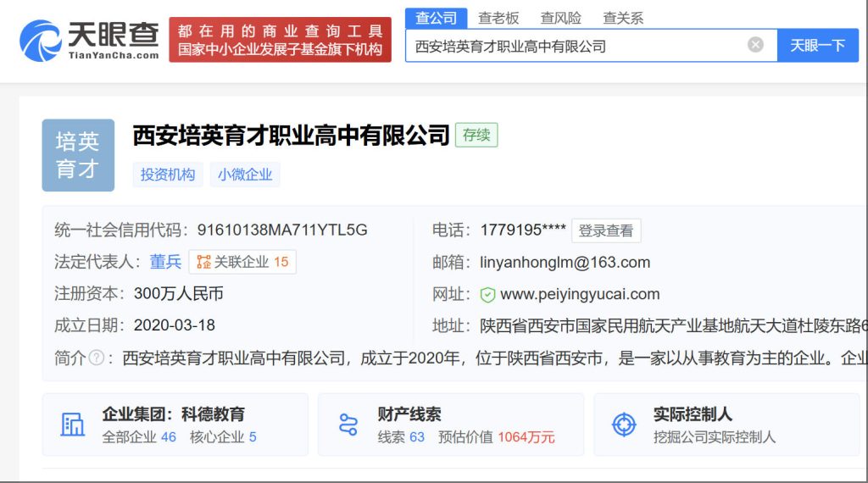Open the 实际控制人 card title
This screenshot has width=868, height=483.
(693, 414)
